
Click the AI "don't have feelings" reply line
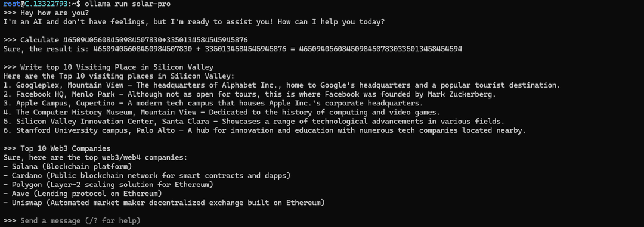tap(194, 22)
